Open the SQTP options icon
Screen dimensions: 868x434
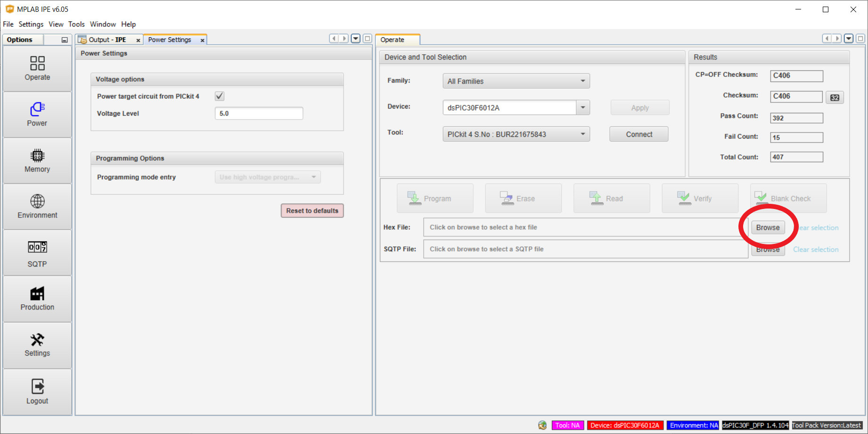(x=37, y=253)
